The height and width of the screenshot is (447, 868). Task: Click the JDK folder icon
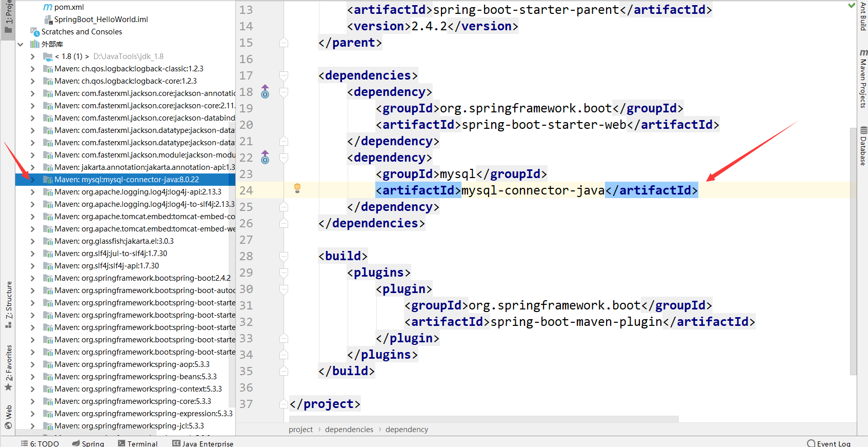pyautogui.click(x=48, y=56)
